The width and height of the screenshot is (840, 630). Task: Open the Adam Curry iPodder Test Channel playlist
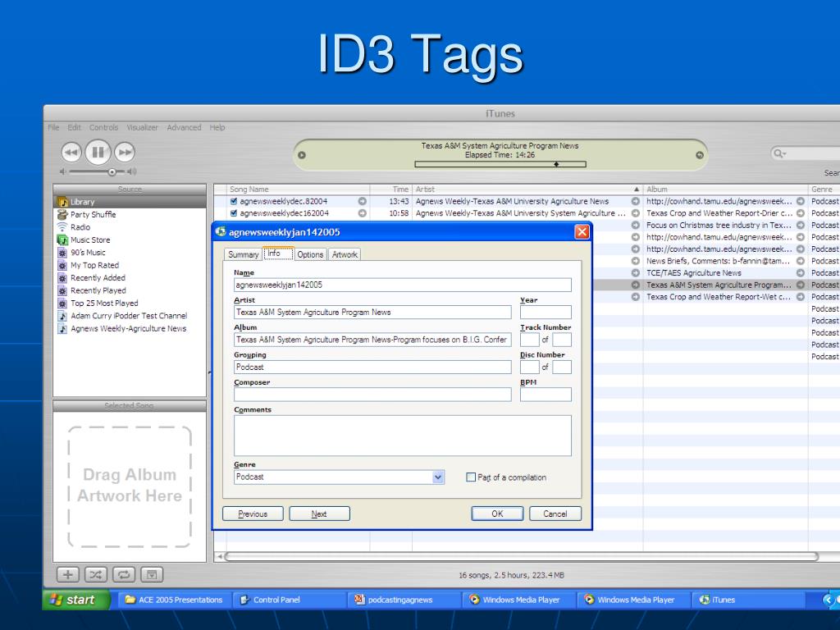[x=130, y=316]
